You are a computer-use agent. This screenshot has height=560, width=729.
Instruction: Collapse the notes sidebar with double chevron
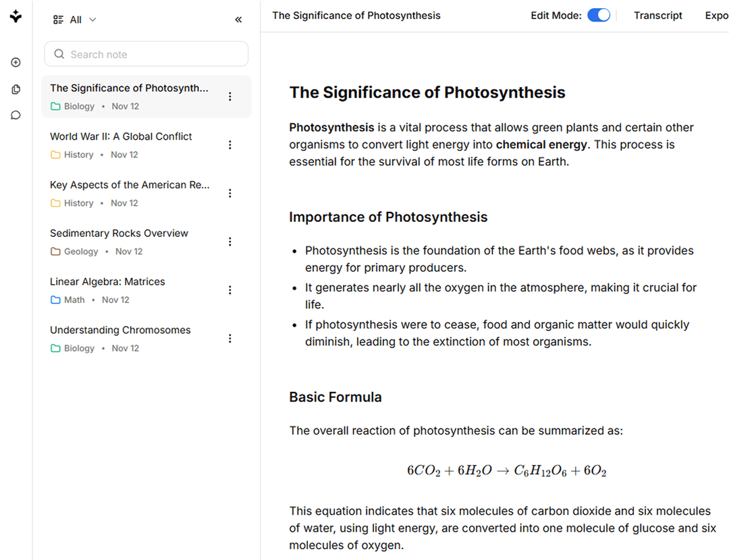[x=238, y=20]
